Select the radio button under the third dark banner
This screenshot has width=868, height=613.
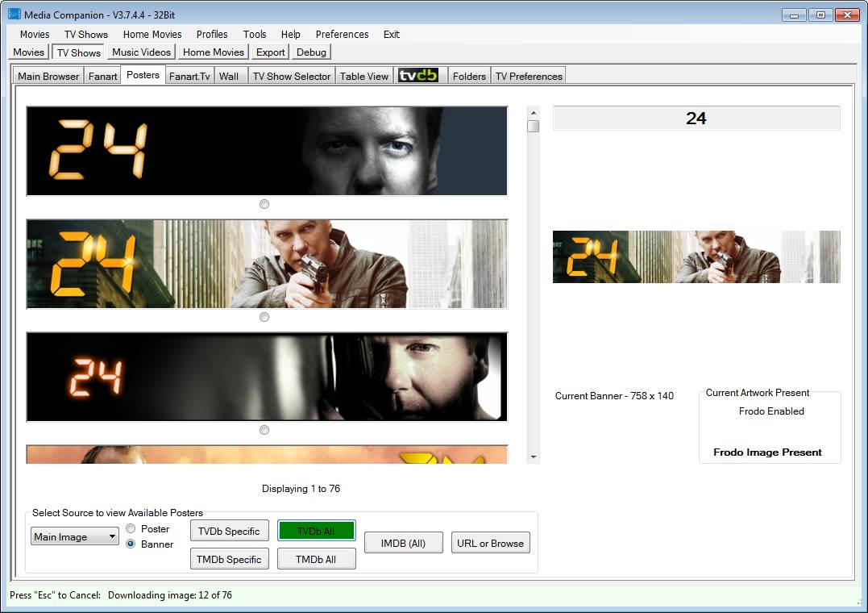point(264,430)
